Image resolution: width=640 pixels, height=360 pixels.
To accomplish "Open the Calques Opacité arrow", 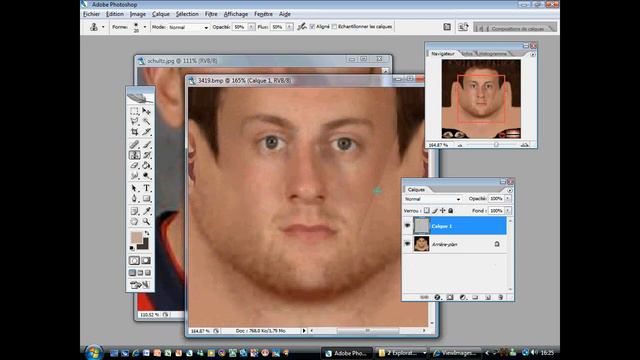I will (508, 198).
